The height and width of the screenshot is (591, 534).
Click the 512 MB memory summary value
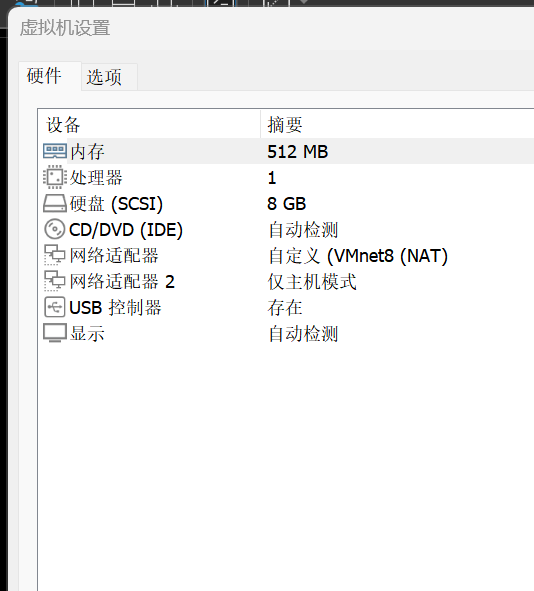pyautogui.click(x=298, y=152)
